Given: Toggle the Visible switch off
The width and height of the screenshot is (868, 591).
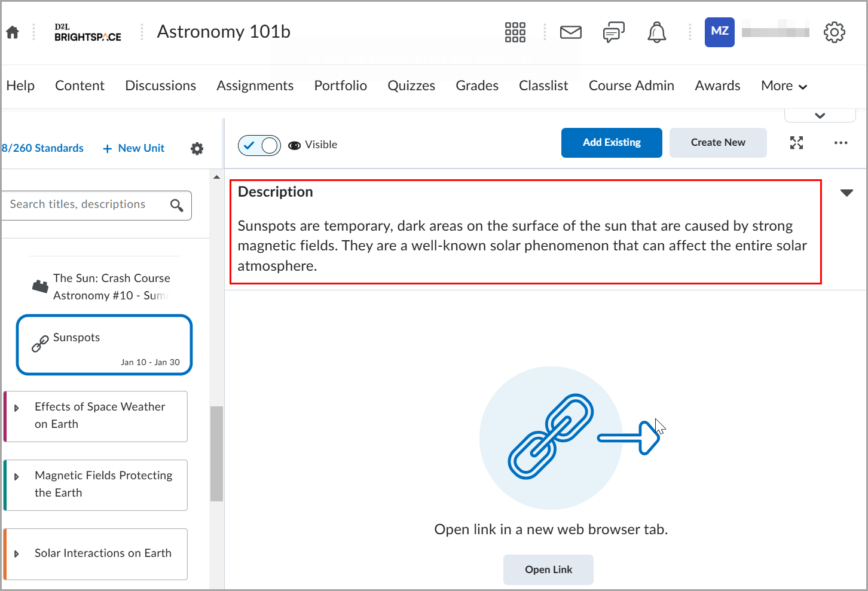Looking at the screenshot, I should pyautogui.click(x=259, y=145).
